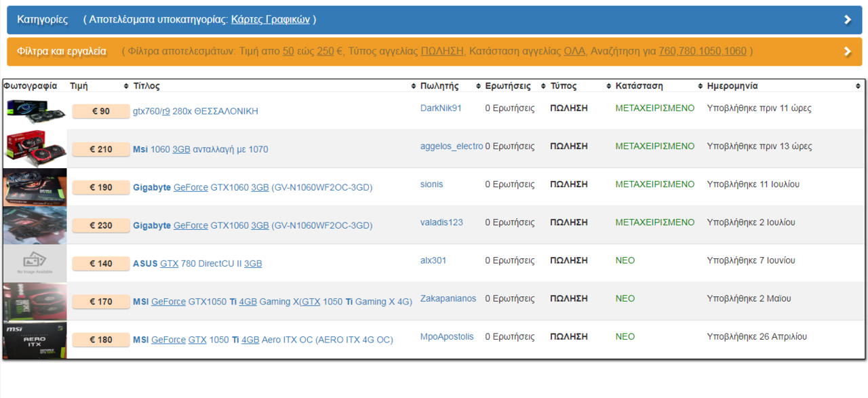
Task: View seller aggelos_electro profile
Action: [452, 146]
